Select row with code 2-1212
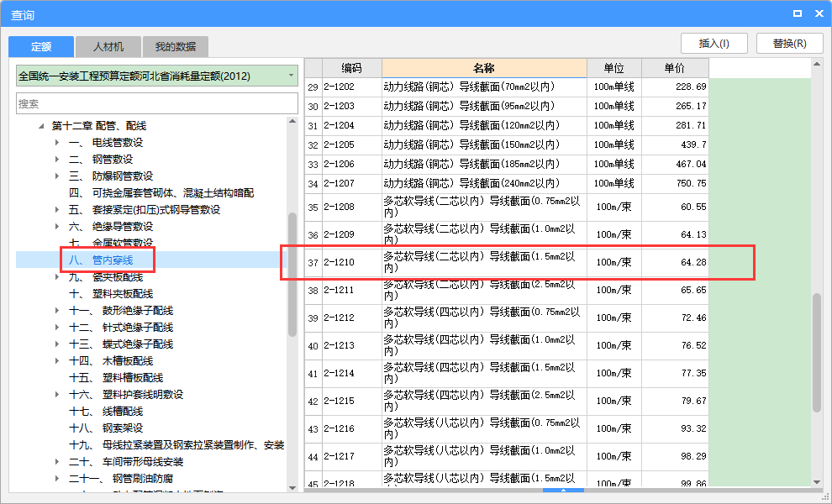Screen dimensions: 832x504 point(507,318)
